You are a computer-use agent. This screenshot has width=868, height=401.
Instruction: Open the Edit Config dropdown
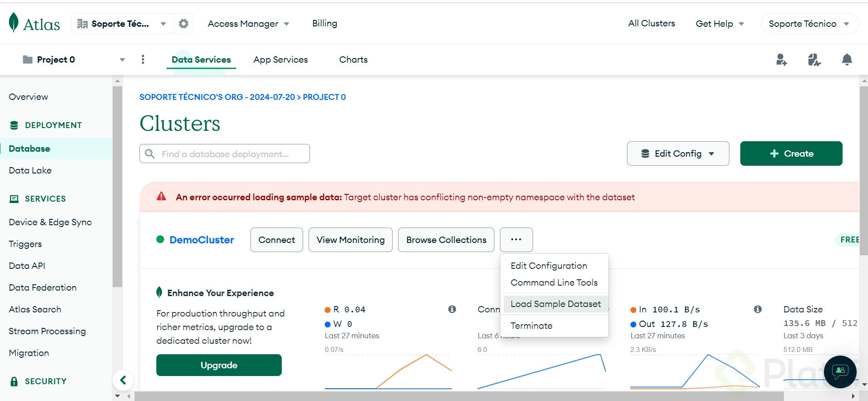pyautogui.click(x=678, y=153)
